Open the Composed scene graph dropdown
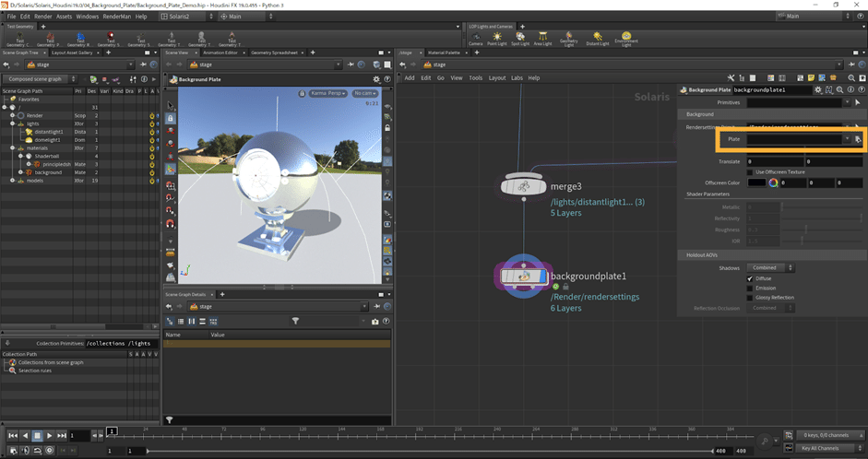This screenshot has height=459, width=868. coord(42,79)
